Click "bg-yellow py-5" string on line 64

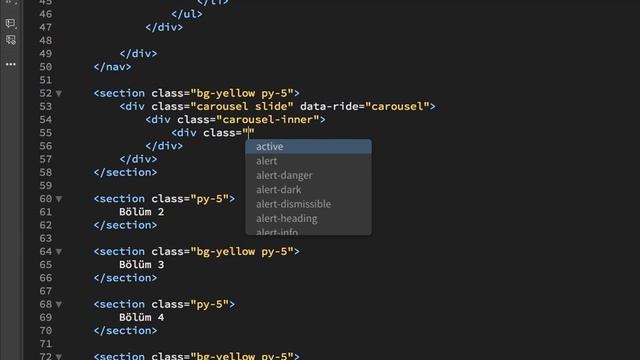[242, 252]
